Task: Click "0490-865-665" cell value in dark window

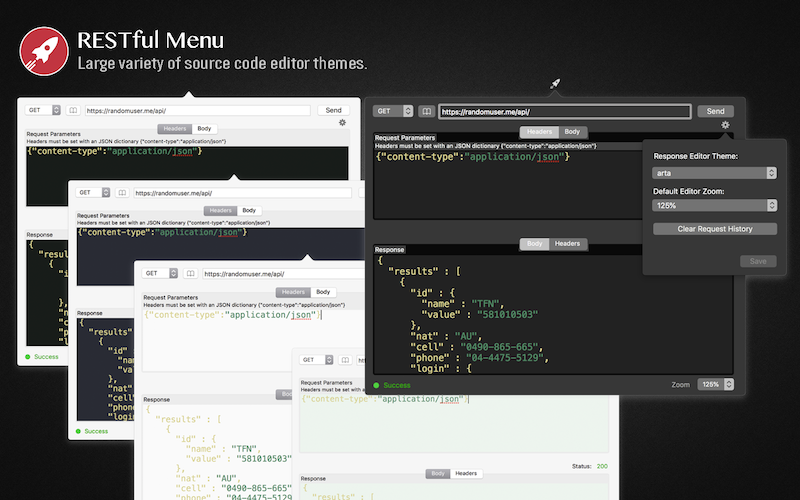Action: [498, 347]
